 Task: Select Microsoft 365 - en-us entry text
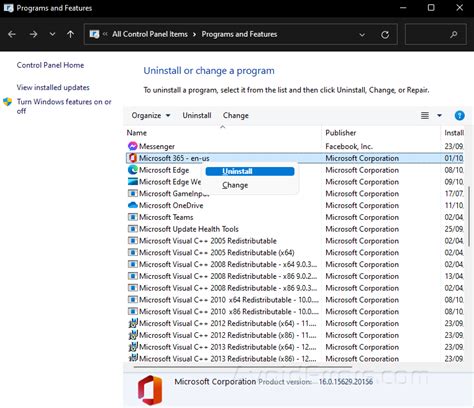pyautogui.click(x=174, y=158)
